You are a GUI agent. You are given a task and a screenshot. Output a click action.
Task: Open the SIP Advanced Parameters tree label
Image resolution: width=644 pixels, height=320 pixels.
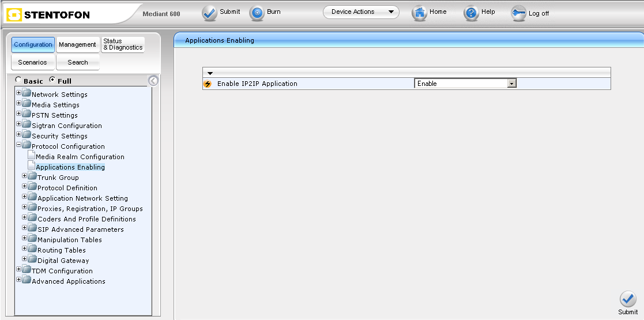click(x=81, y=229)
